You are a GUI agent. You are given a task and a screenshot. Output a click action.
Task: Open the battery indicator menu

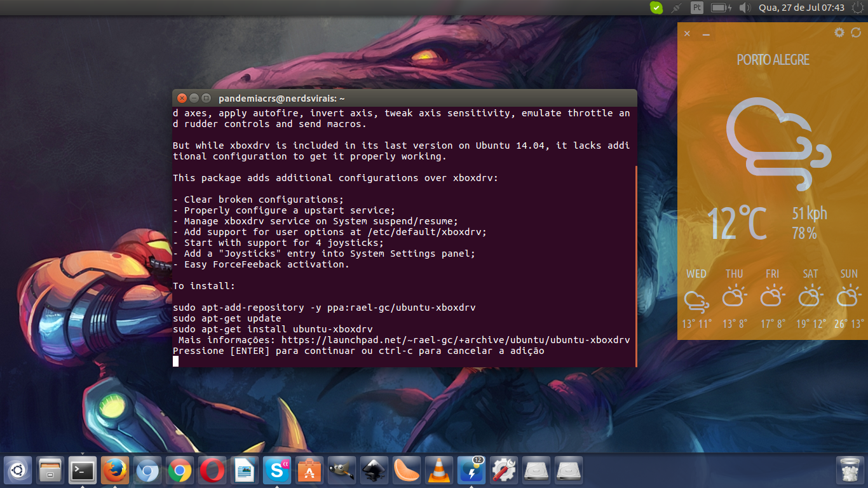(721, 8)
